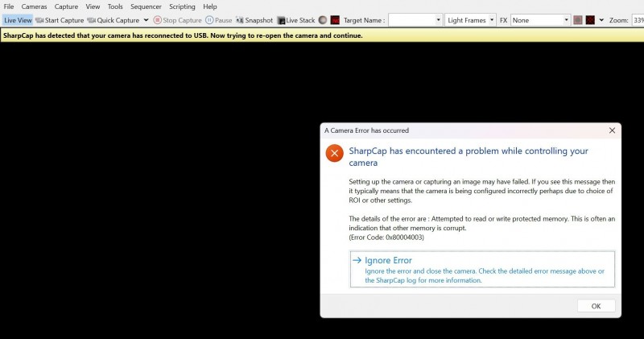Click Quick Capture in the toolbar

[x=114, y=20]
